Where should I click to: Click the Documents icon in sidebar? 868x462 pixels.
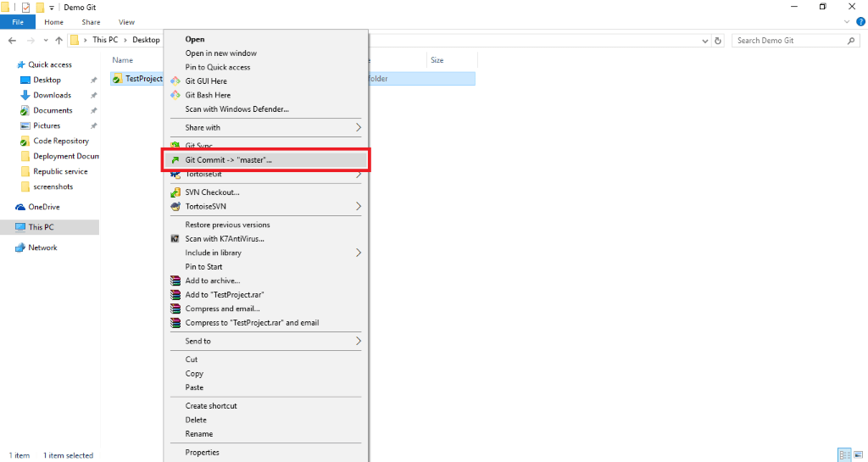(25, 111)
